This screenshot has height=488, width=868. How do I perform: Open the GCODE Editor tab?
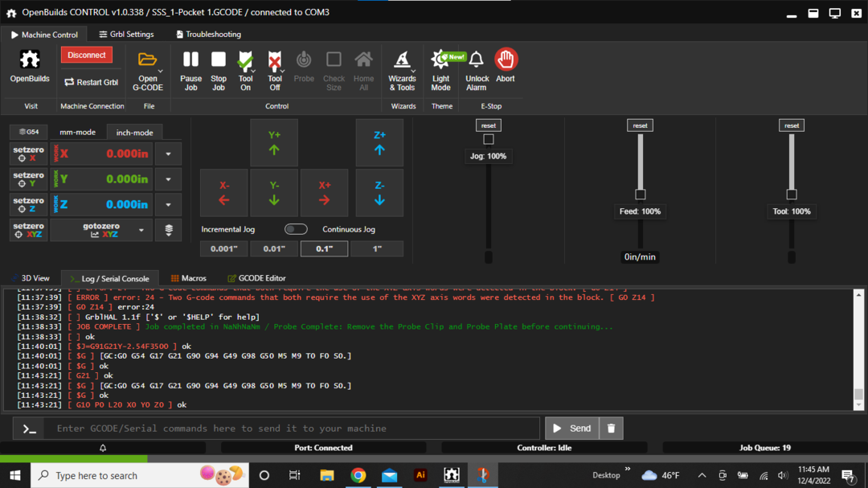[x=256, y=278]
